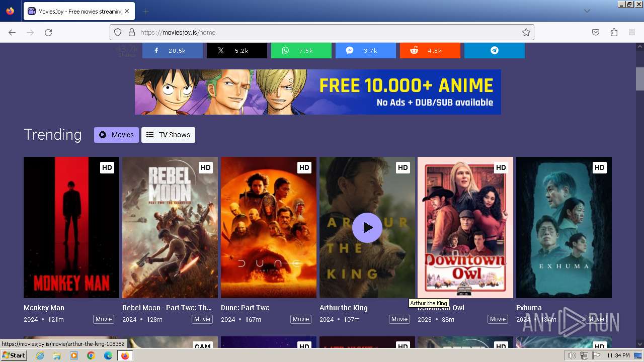644x362 pixels.
Task: Save page to Pocket
Action: coord(596,32)
